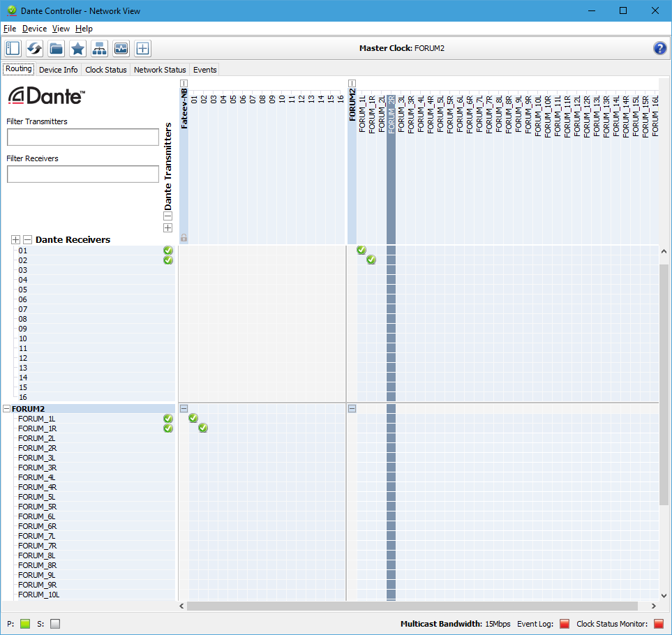Click the Master Clock FORUM2 text
This screenshot has height=635, width=672.
(x=401, y=48)
